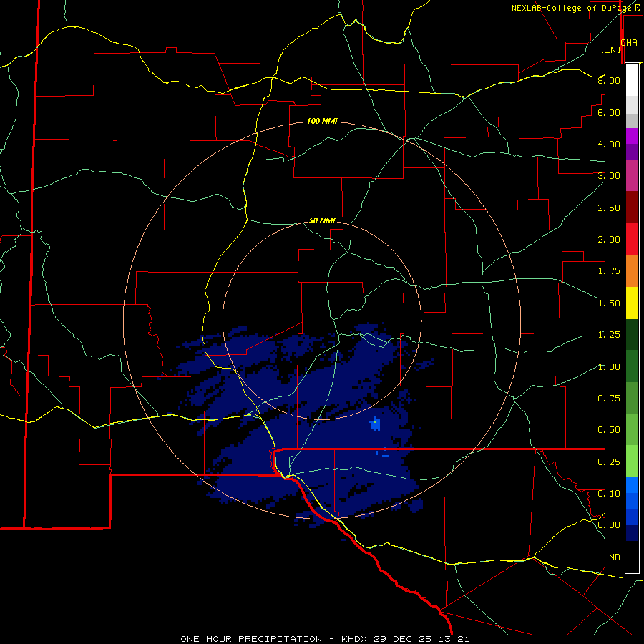The width and height of the screenshot is (644, 644).
Task: Click the 50 NMI range ring label
Action: click(322, 220)
